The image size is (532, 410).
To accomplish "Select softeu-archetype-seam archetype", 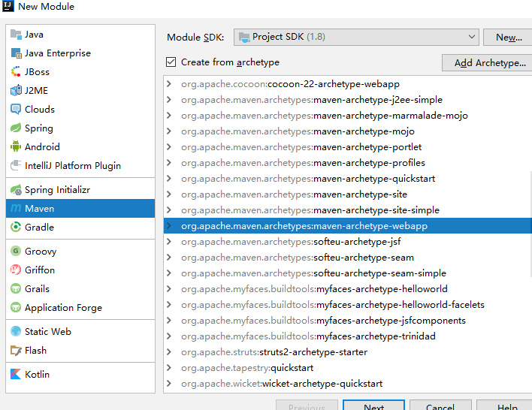I will pyautogui.click(x=347, y=258).
